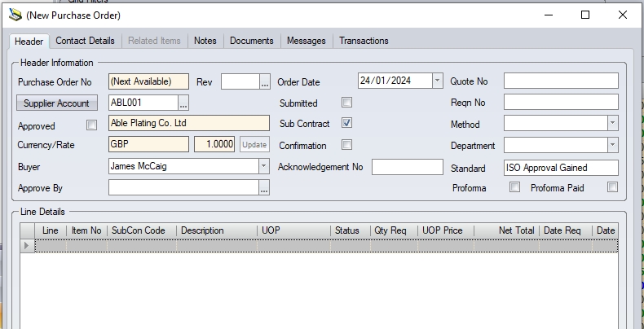Click the purchase order window title icon
This screenshot has height=329, width=644.
pyautogui.click(x=14, y=15)
